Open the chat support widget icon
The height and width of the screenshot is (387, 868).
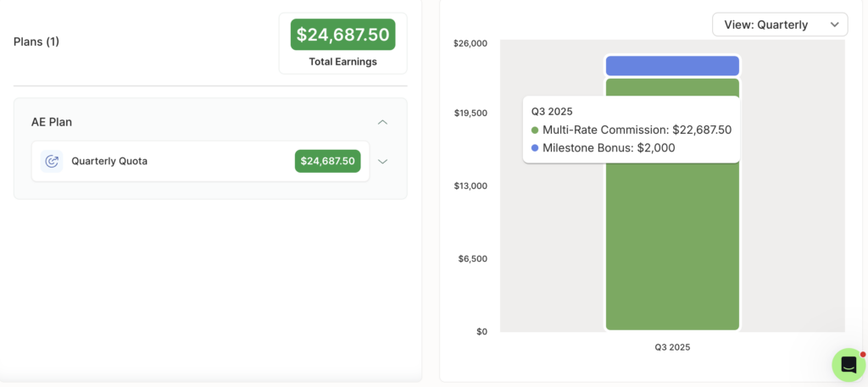pos(849,364)
